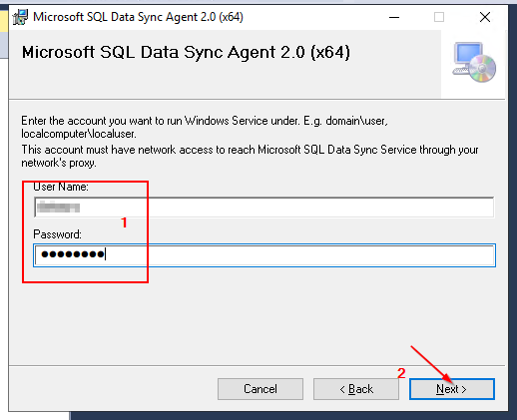Click the "Enter the account you want" instruction text
This screenshot has height=420, width=517.
[205, 127]
